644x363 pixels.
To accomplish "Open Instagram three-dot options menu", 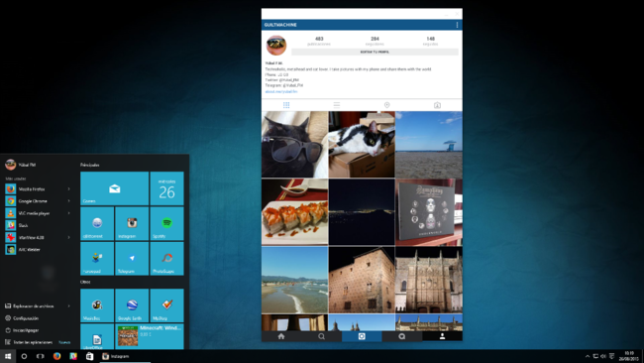I will tap(457, 25).
